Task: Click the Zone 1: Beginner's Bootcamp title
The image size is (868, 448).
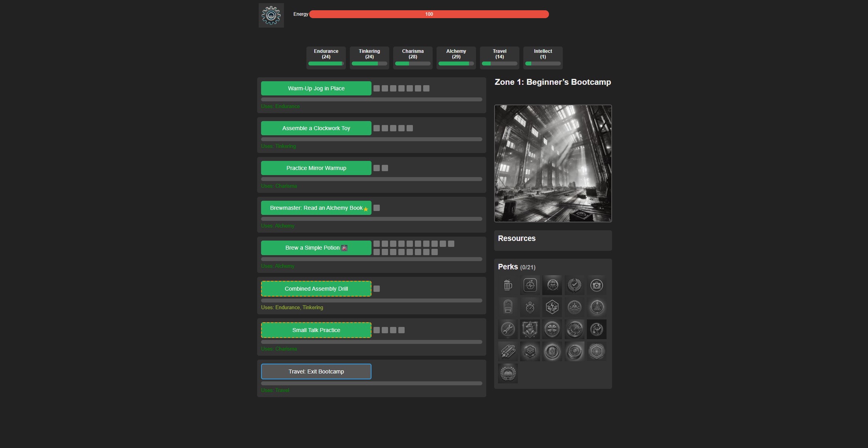Action: [x=553, y=82]
